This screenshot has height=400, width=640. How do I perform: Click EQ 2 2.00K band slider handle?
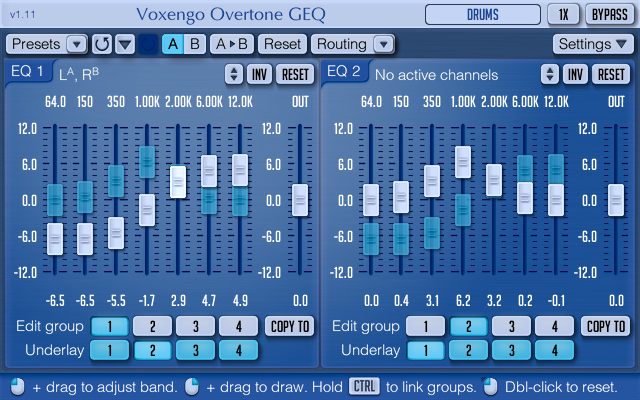pos(494,180)
